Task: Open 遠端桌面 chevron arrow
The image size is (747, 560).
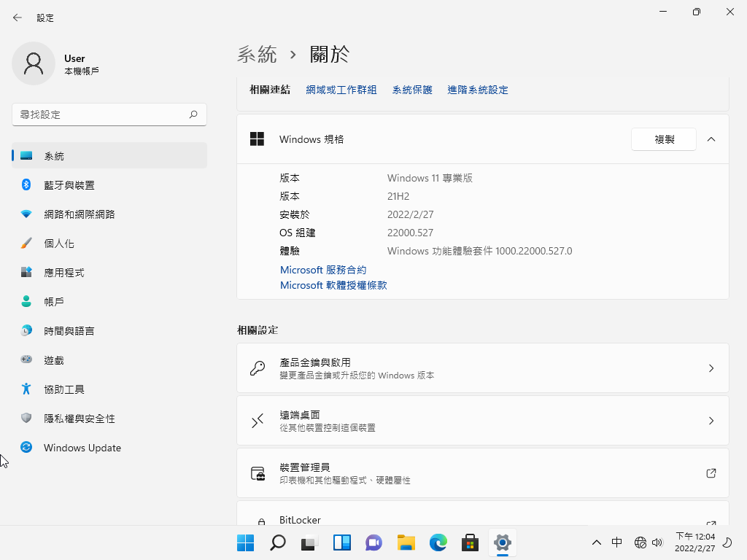Action: [711, 421]
